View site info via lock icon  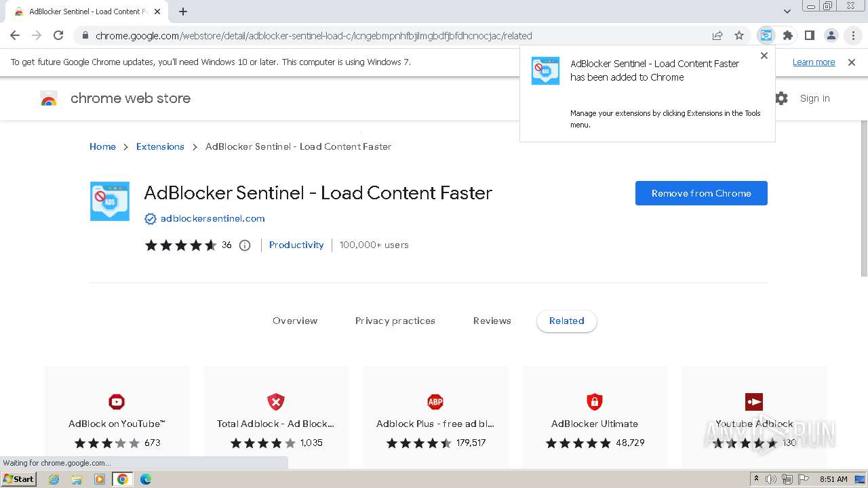click(84, 36)
